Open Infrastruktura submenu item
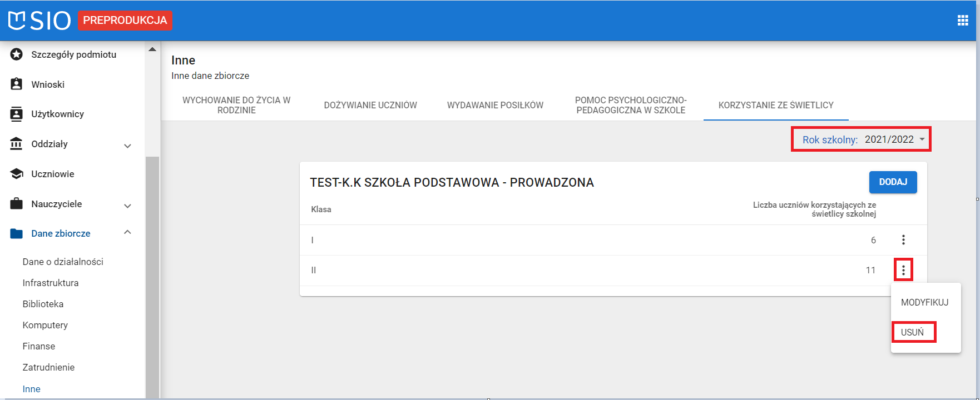980x400 pixels. 51,283
